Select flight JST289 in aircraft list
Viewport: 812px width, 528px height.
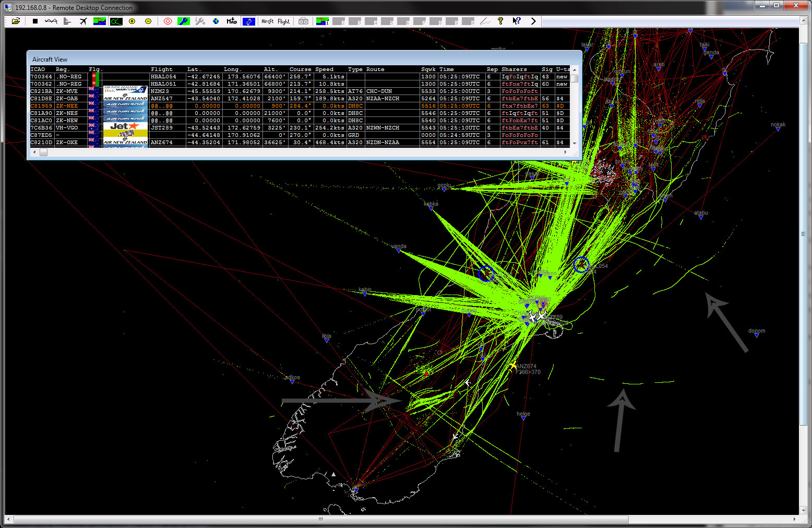(x=161, y=127)
